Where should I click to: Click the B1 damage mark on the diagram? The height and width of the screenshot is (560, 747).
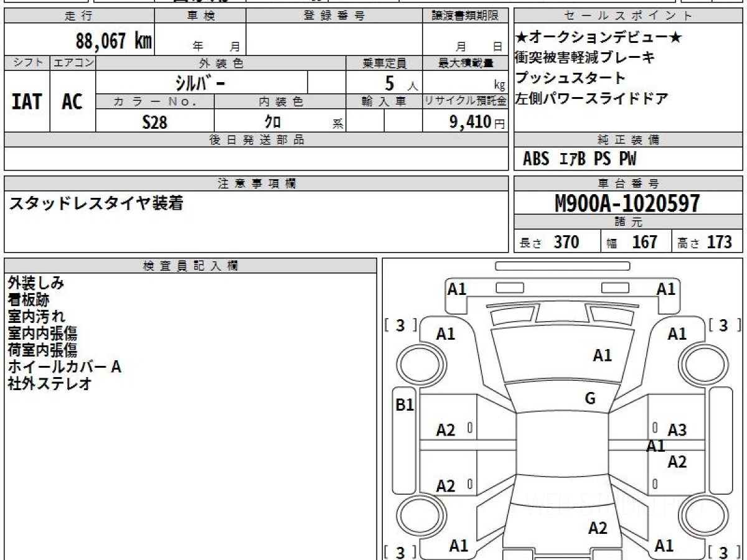405,405
